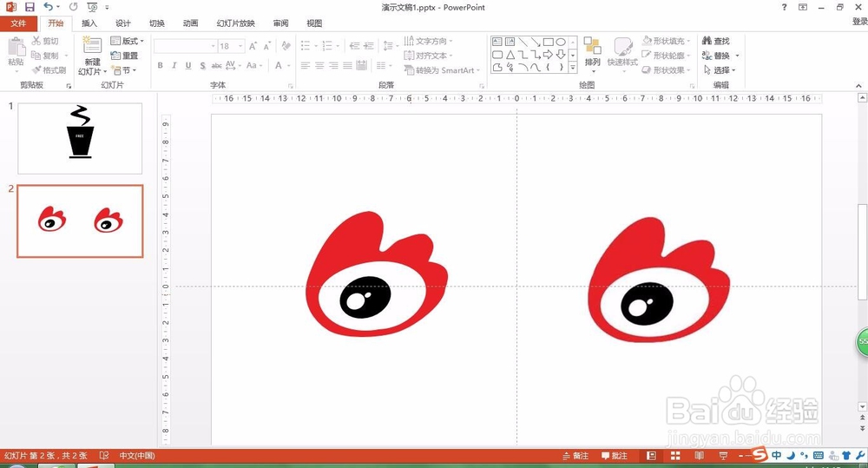Toggle strikethrough abc button
Screen dimensions: 868x468
216,65
